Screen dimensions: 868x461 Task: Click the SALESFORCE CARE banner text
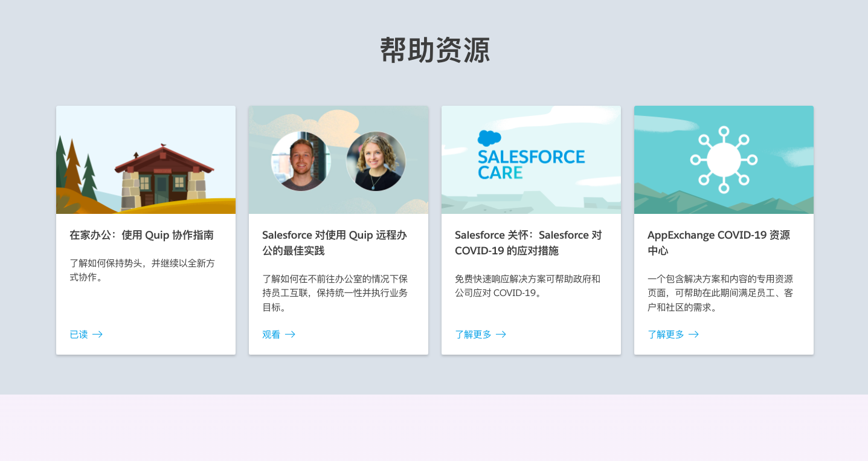coord(531,165)
